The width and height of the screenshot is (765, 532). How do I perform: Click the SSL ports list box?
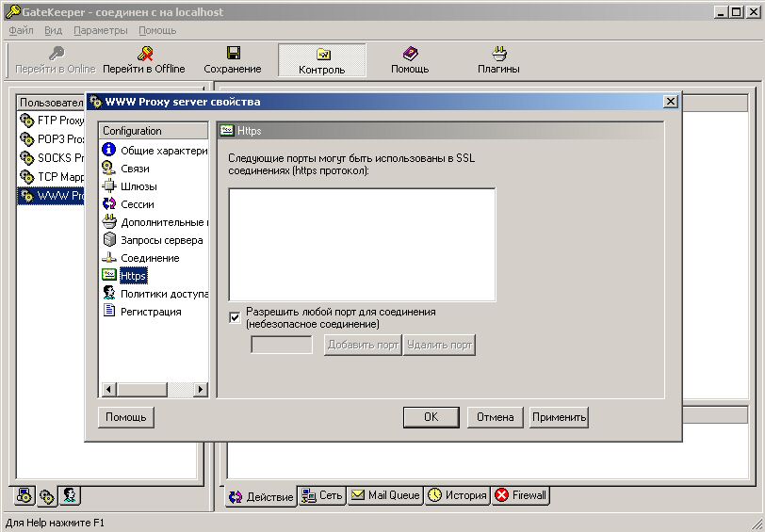[x=362, y=245]
